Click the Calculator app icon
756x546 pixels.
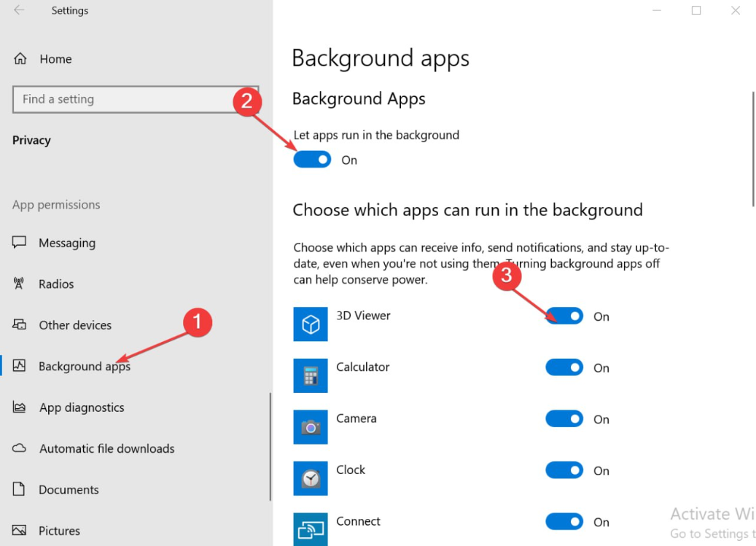pos(311,375)
